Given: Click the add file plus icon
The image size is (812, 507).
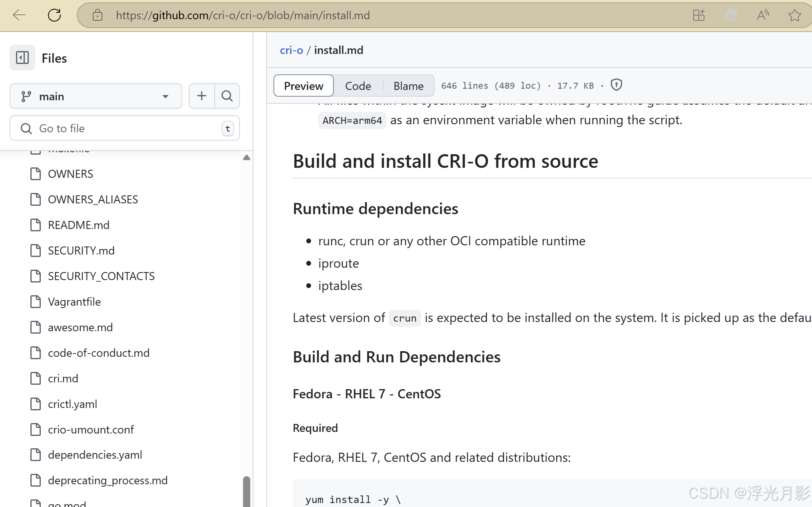Looking at the screenshot, I should click(202, 96).
